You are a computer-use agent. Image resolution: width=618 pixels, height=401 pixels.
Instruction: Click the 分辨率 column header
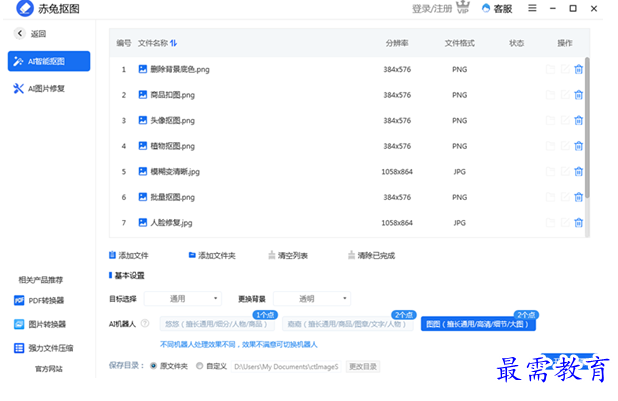(397, 43)
